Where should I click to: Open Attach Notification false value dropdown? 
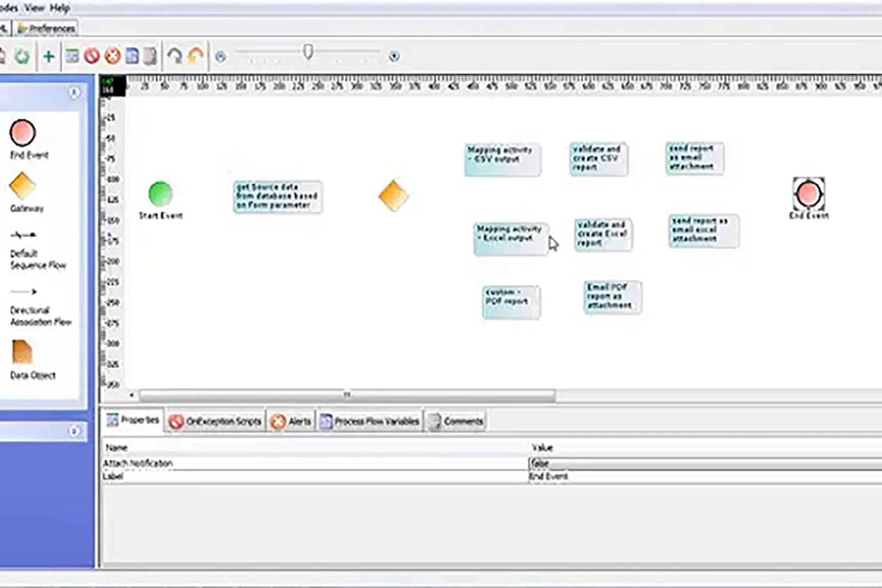pos(704,463)
